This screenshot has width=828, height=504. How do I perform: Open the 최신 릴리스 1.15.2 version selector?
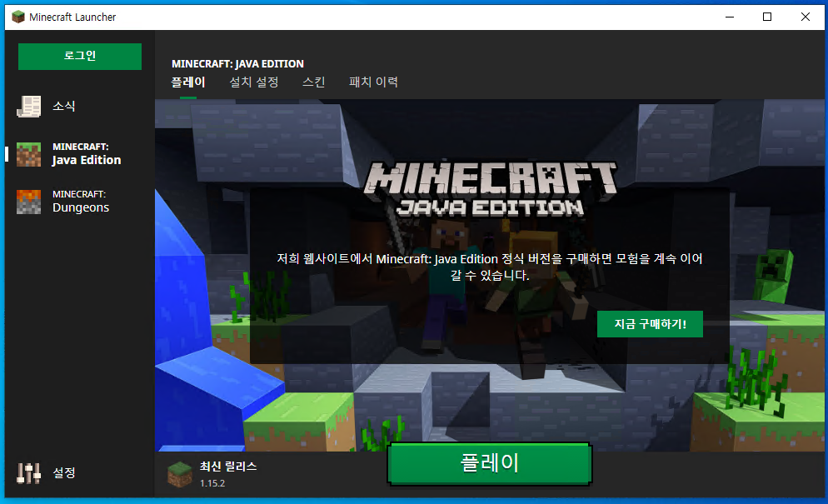pos(212,474)
